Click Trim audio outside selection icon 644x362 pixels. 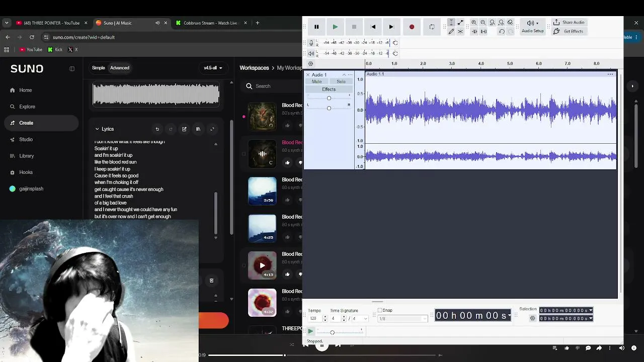tap(474, 32)
